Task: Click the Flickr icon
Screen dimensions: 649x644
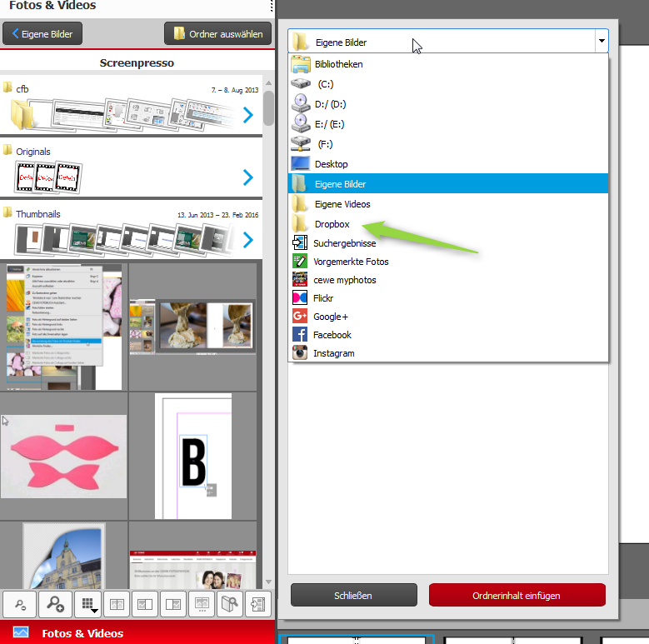Action: (300, 298)
